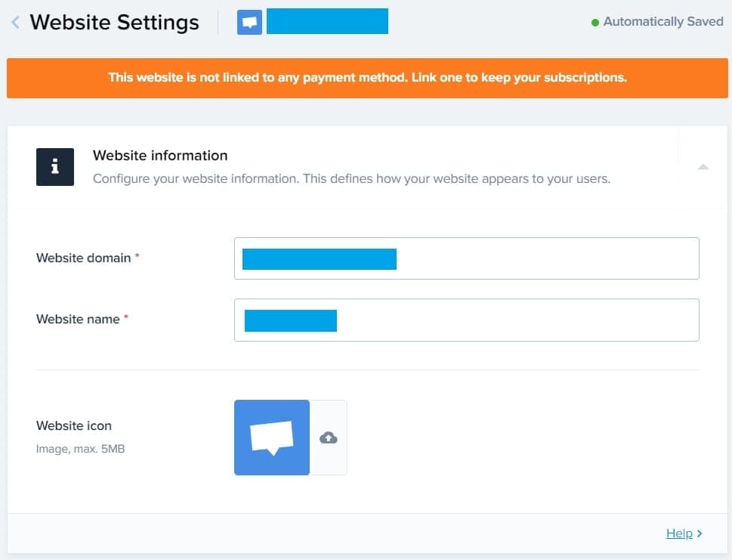Click the blue chat icon in header
The height and width of the screenshot is (560, 732).
(x=249, y=23)
